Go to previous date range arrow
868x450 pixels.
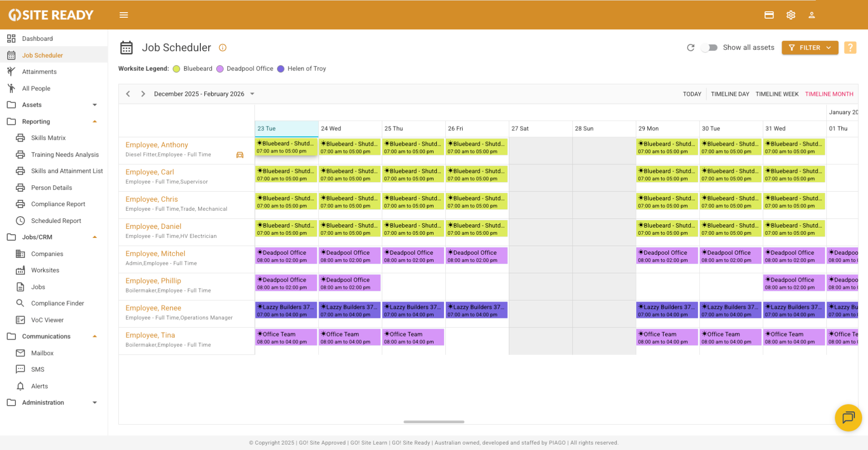click(128, 94)
